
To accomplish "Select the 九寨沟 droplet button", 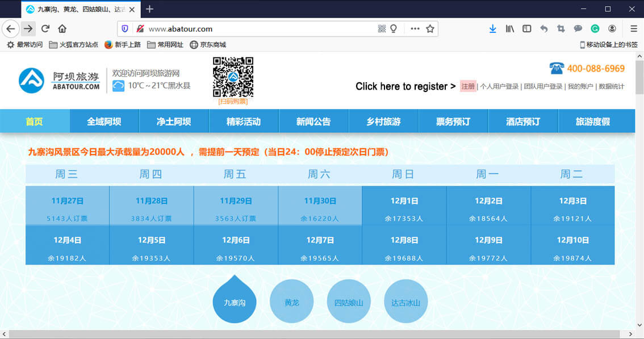I will (x=235, y=300).
